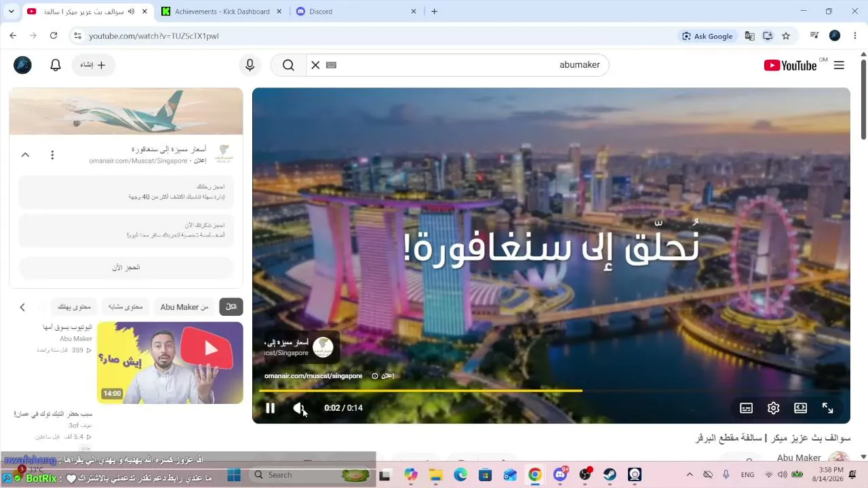Select the 'محتوى مشابه' filter chip
Viewport: 868px width, 488px height.
tap(126, 307)
